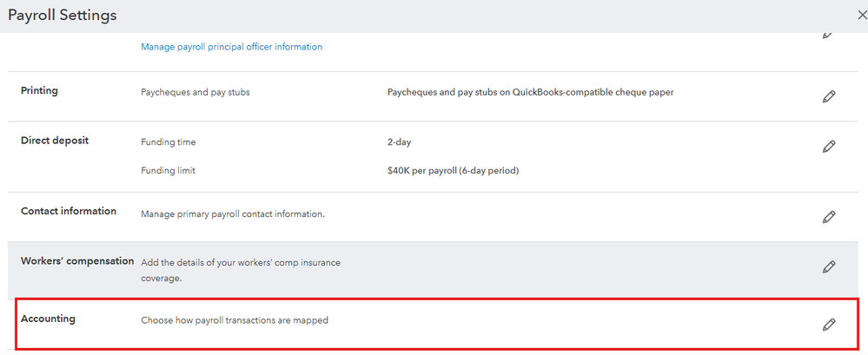Select the Direct deposit section heading
The height and width of the screenshot is (355, 868).
54,141
